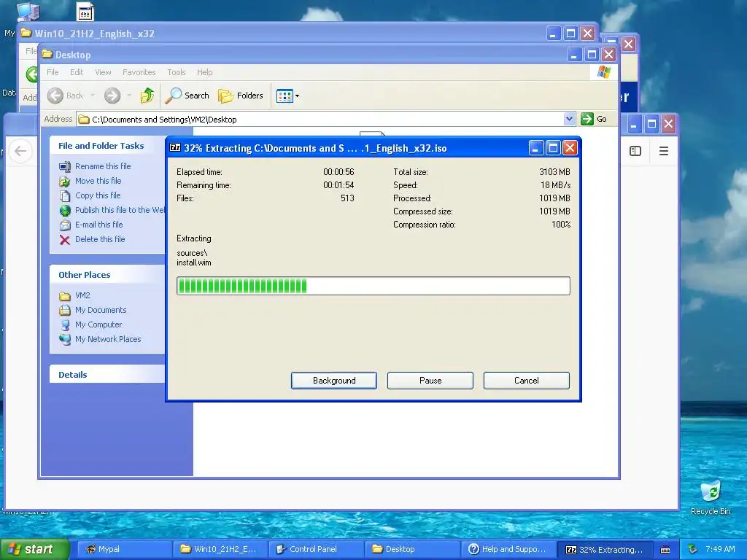Expand the Details panel header
The width and height of the screenshot is (747, 560).
pyautogui.click(x=107, y=374)
